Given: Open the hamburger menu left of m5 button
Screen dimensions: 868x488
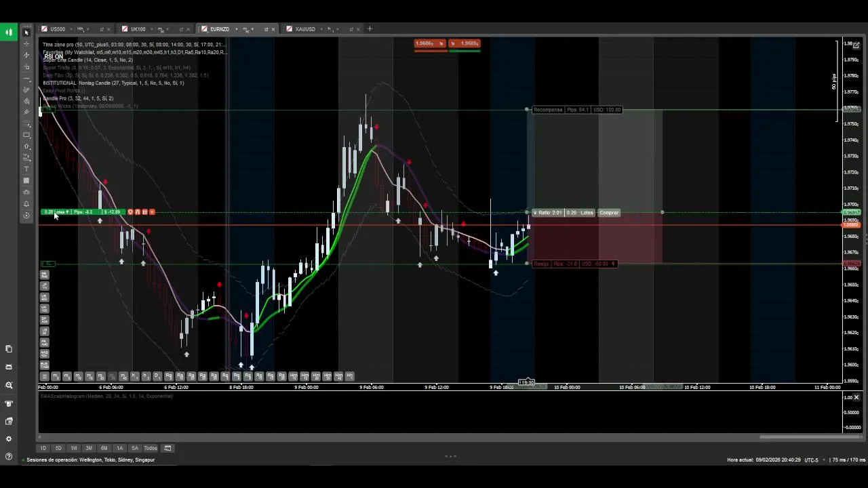Looking at the screenshot, I should pyautogui.click(x=45, y=376).
